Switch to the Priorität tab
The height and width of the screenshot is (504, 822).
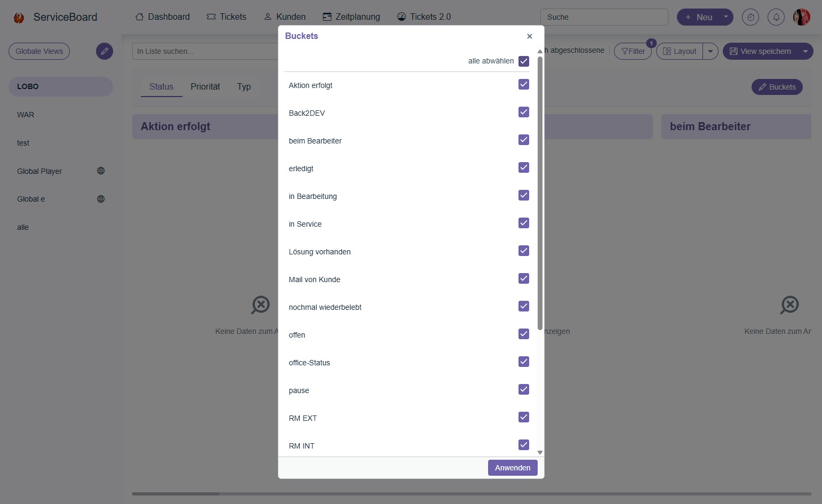tap(205, 86)
